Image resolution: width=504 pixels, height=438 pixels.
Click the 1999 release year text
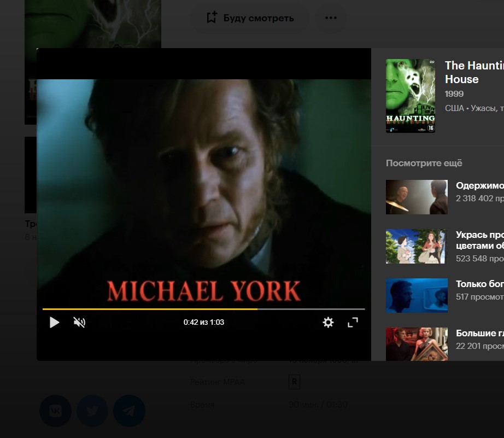point(454,94)
